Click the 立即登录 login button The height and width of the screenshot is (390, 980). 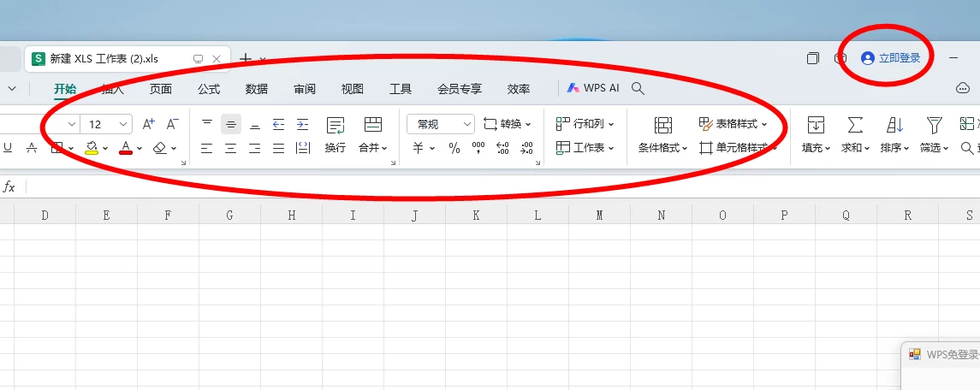click(x=891, y=58)
